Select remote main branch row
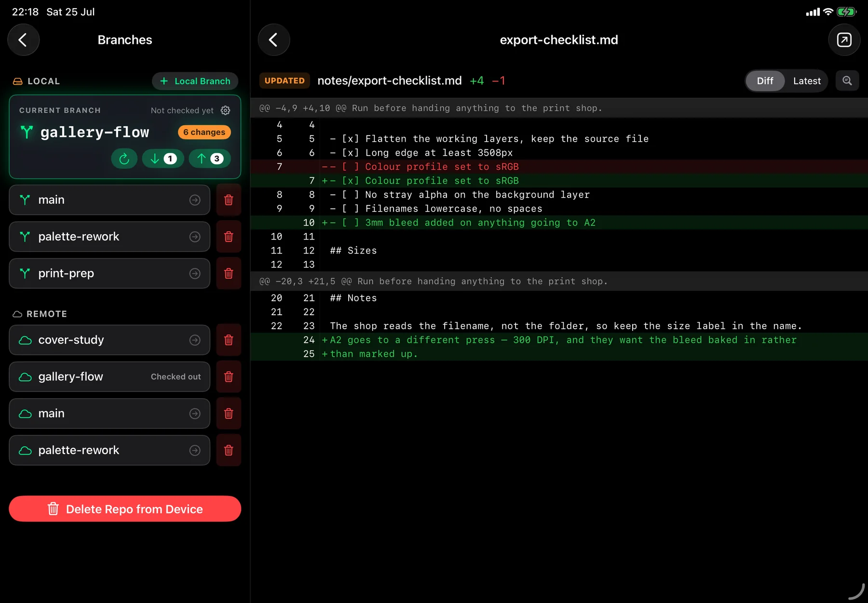The image size is (868, 603). pos(109,414)
